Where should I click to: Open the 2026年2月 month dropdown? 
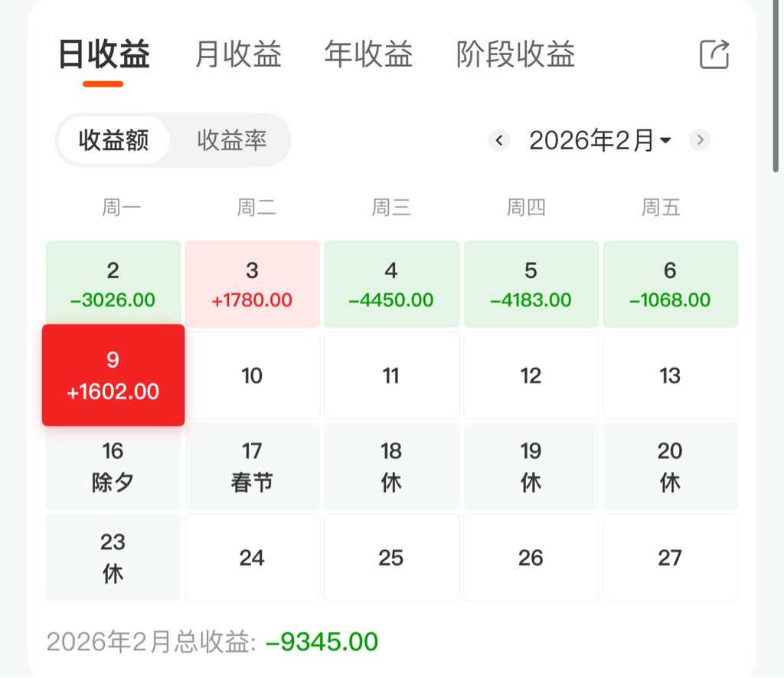tap(600, 140)
